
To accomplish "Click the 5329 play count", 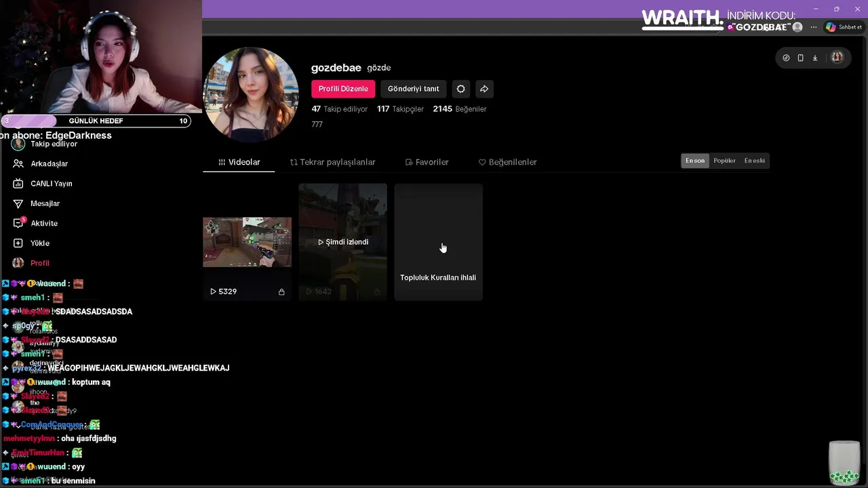I will click(223, 291).
